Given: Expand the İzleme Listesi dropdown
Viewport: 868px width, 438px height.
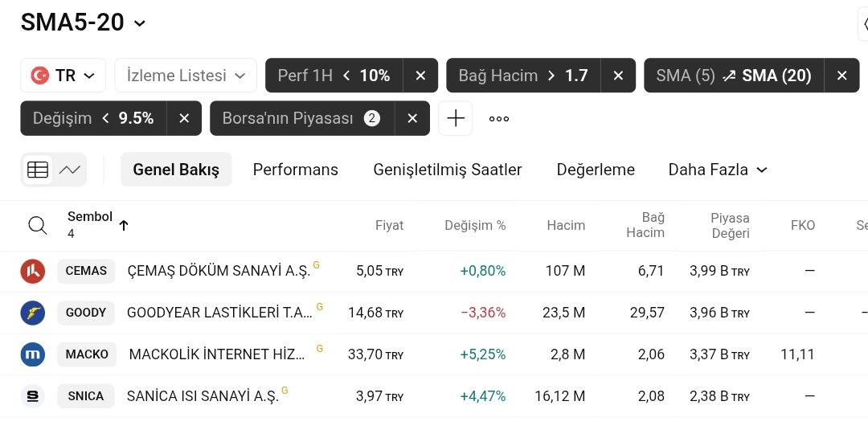Looking at the screenshot, I should pos(186,76).
